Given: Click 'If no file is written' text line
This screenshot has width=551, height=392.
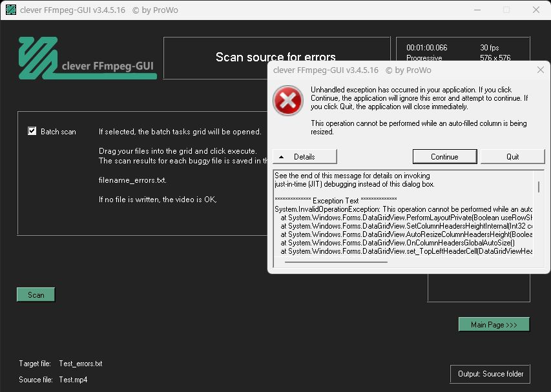Looking at the screenshot, I should tap(158, 200).
